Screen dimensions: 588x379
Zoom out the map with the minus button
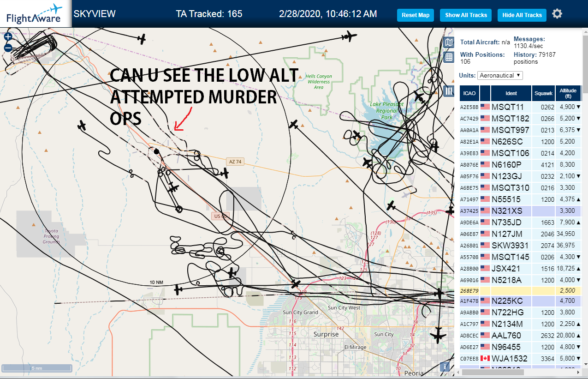click(x=8, y=48)
